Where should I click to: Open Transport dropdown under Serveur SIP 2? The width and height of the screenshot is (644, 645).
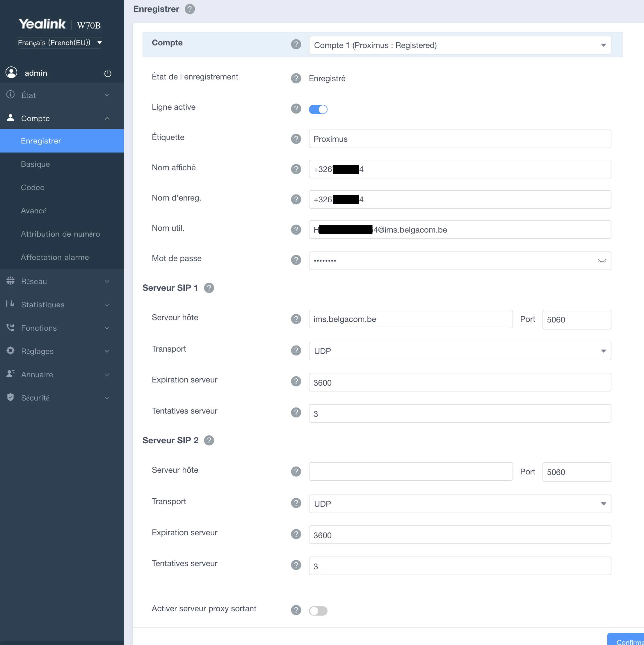tap(460, 504)
